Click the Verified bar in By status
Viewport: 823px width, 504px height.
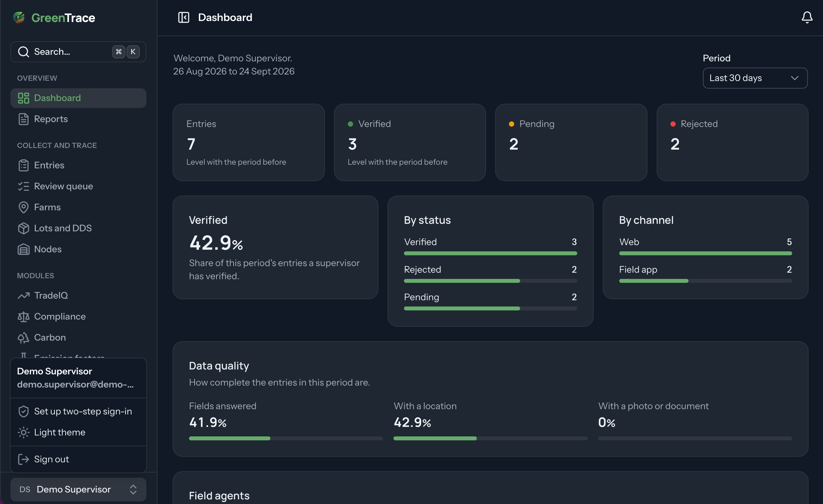coord(490,254)
